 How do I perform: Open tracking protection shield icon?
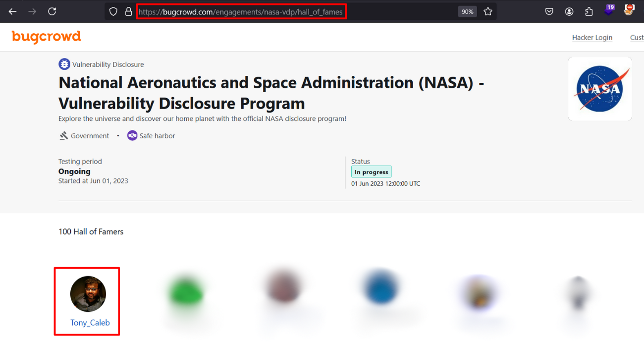point(113,11)
